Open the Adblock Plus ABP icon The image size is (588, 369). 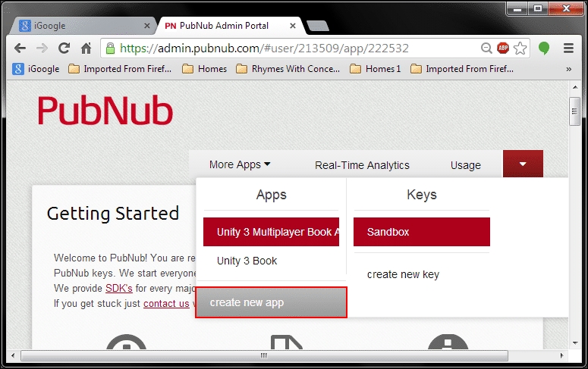(x=503, y=48)
